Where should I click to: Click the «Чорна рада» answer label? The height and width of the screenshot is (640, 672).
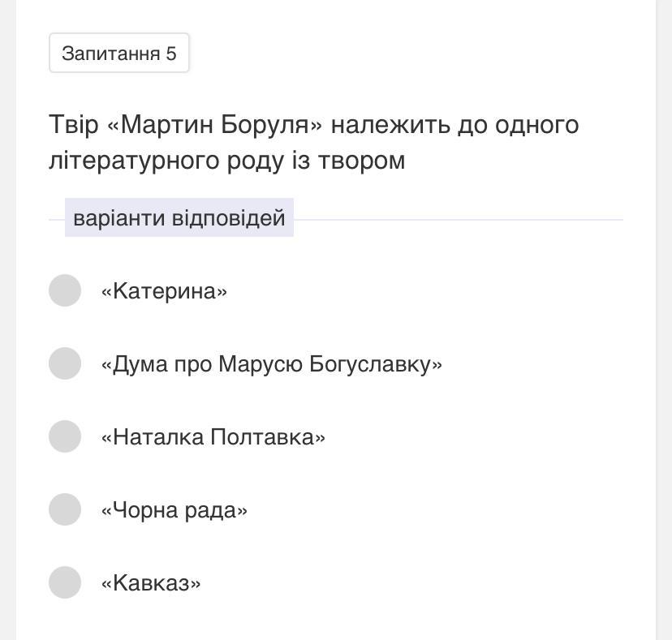[174, 510]
